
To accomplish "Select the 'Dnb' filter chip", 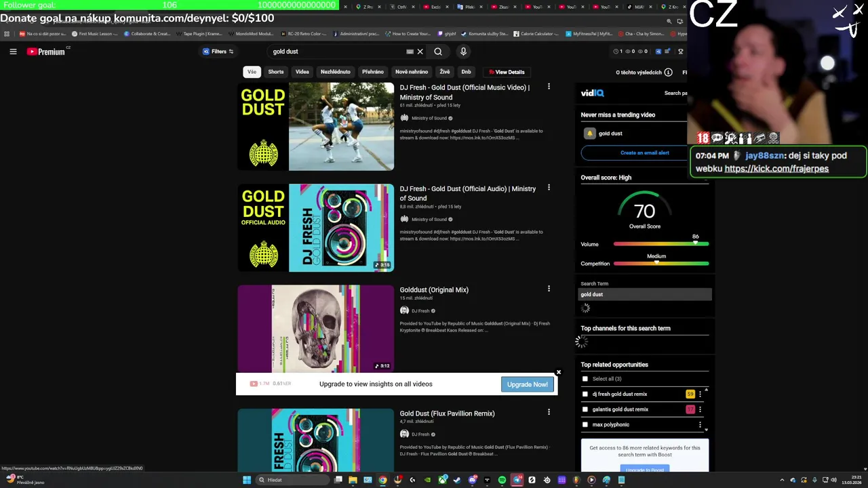I will coord(467,72).
